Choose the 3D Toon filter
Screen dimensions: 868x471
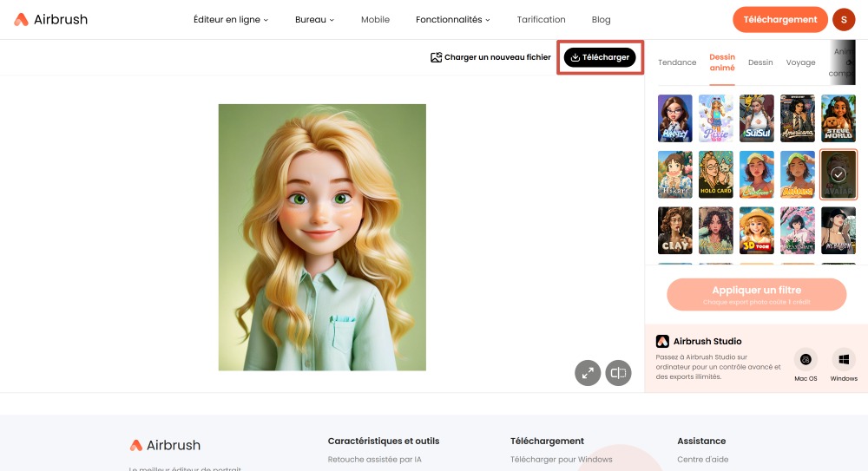click(757, 230)
